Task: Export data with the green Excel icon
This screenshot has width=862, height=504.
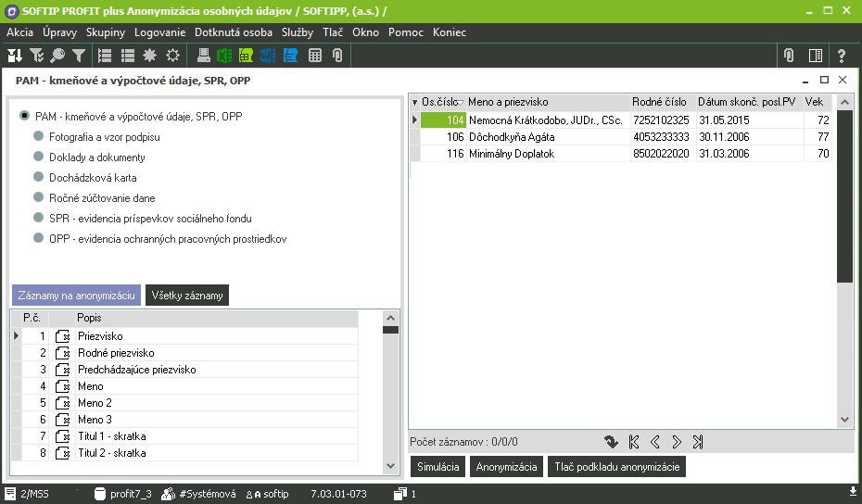Action: 224,56
